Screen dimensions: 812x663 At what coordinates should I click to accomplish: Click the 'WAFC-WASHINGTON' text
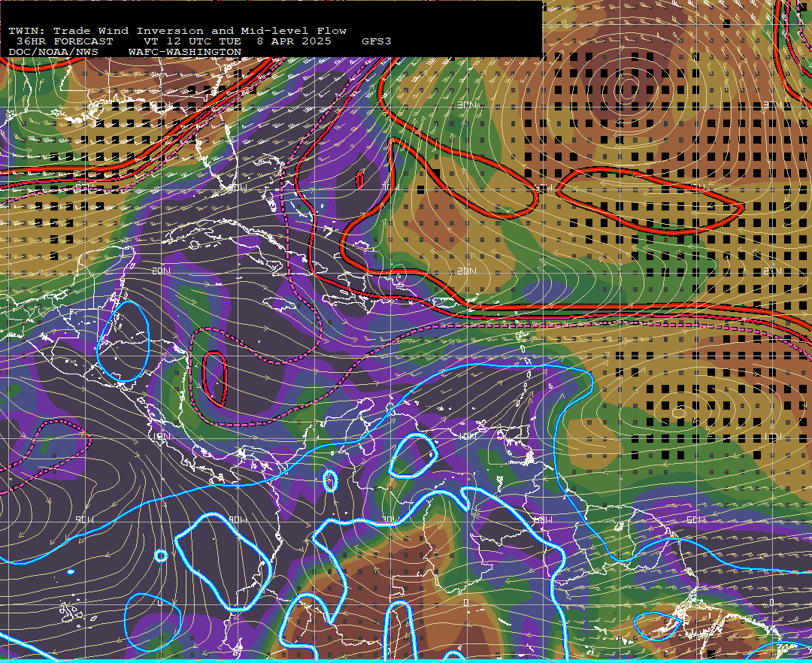pyautogui.click(x=185, y=53)
